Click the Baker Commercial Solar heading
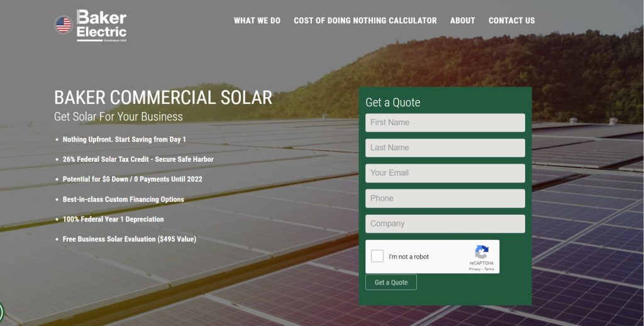Screen dimensions: 644x326 163,98
